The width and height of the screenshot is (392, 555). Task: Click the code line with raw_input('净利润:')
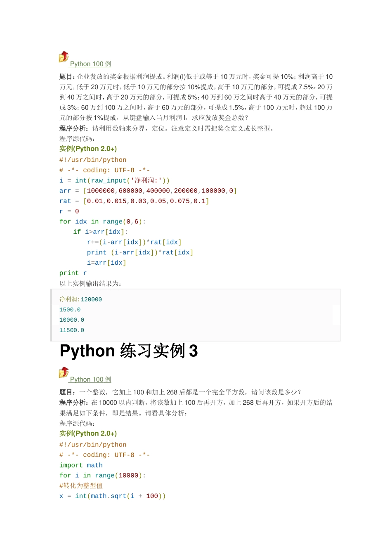pos(114,180)
